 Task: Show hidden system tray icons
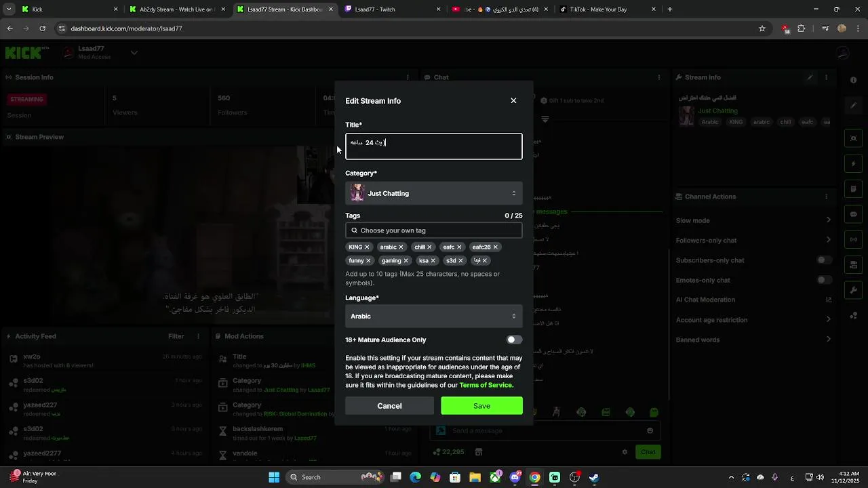731,477
